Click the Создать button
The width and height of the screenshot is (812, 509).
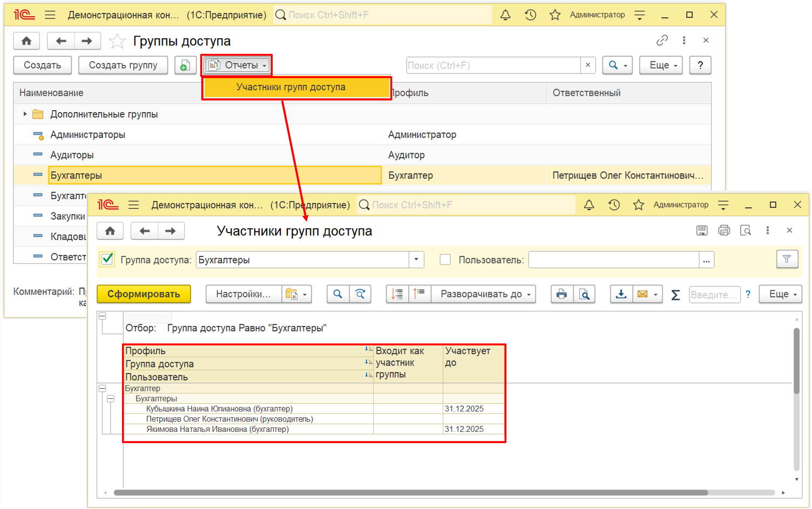(42, 65)
